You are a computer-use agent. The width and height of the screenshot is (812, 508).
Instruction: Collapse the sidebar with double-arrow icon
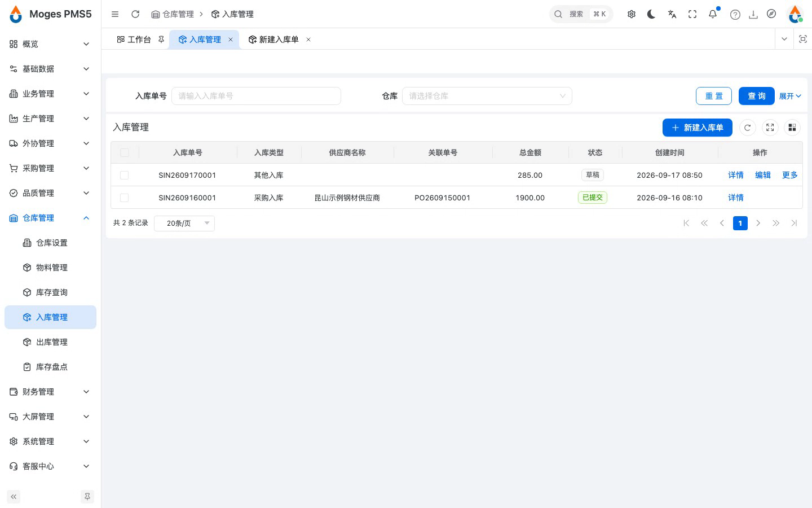(14, 497)
